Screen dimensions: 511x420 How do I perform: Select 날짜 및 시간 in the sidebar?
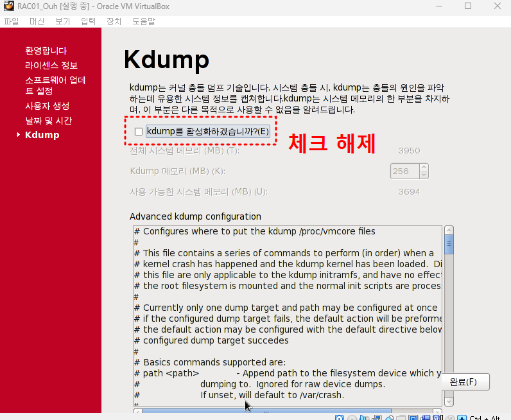(x=49, y=121)
